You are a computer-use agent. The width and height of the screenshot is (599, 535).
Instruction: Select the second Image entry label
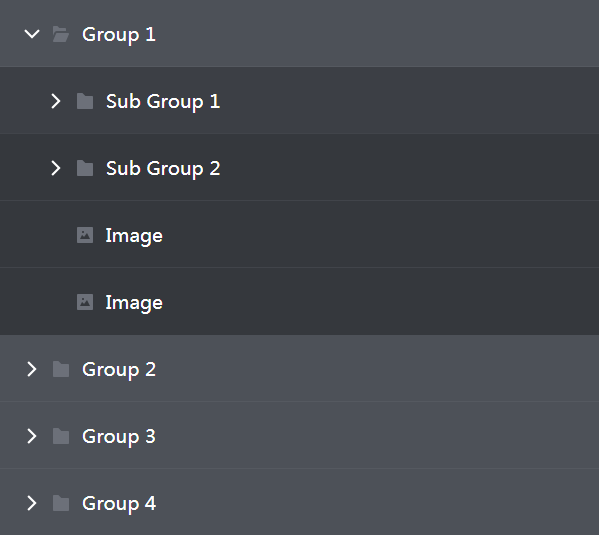coord(134,303)
